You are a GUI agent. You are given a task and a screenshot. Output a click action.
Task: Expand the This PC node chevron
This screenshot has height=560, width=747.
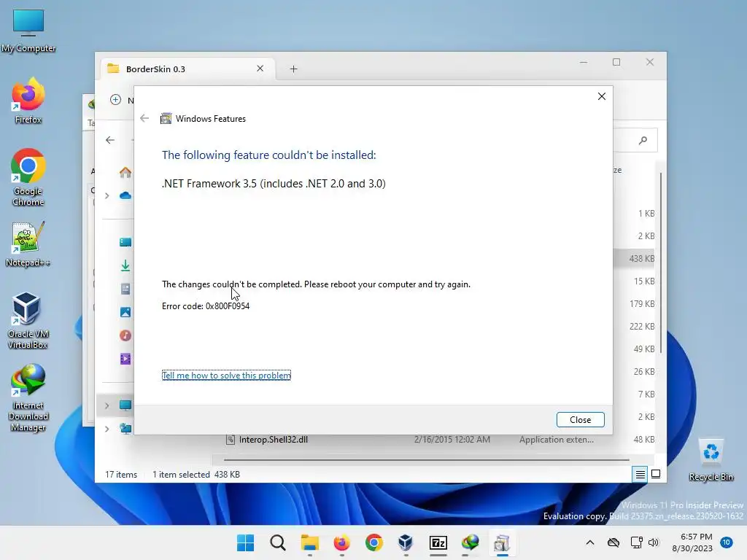pyautogui.click(x=107, y=405)
